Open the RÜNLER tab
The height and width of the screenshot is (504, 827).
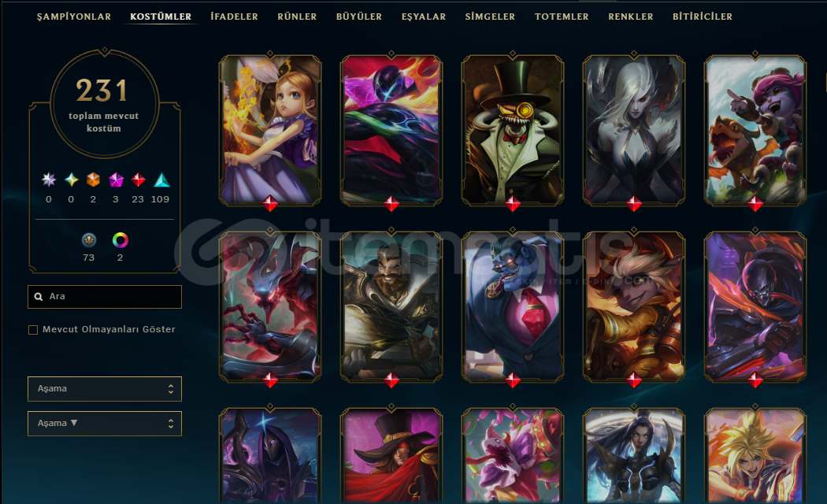pos(297,17)
